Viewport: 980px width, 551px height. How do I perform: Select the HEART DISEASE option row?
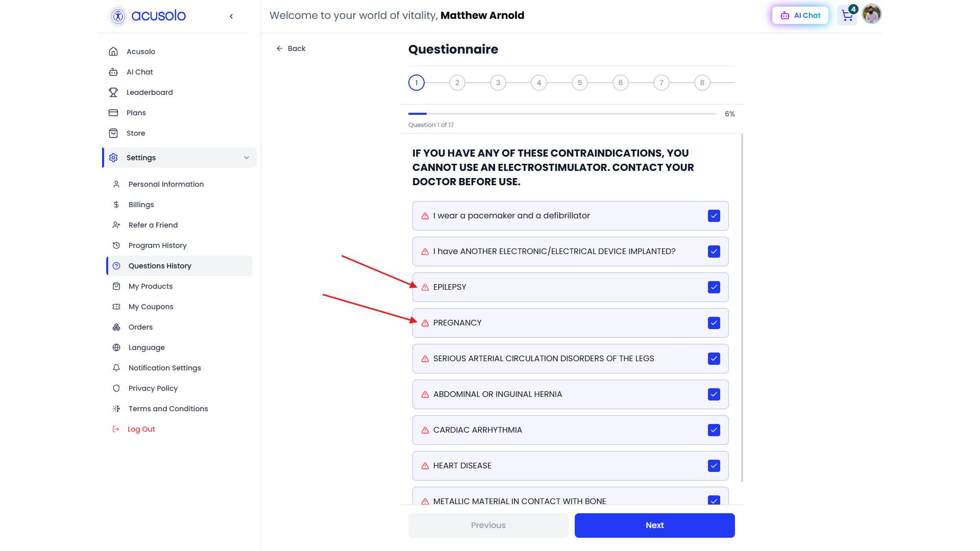click(x=571, y=466)
